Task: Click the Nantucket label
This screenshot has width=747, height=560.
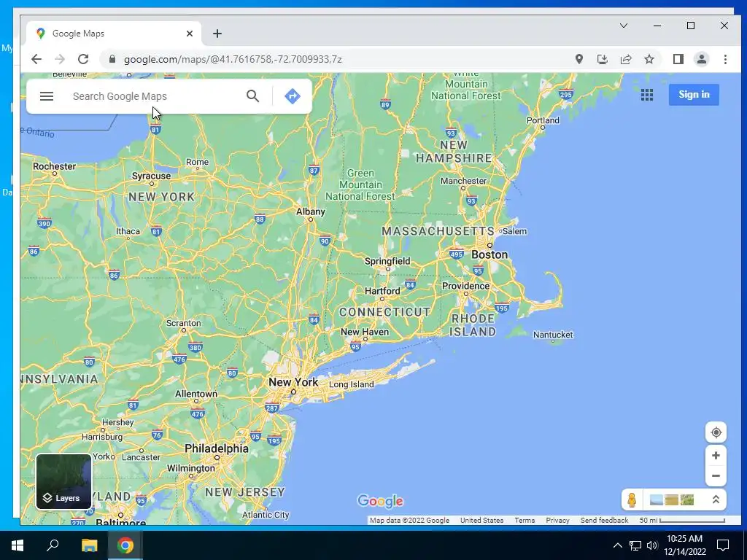Action: (x=553, y=334)
